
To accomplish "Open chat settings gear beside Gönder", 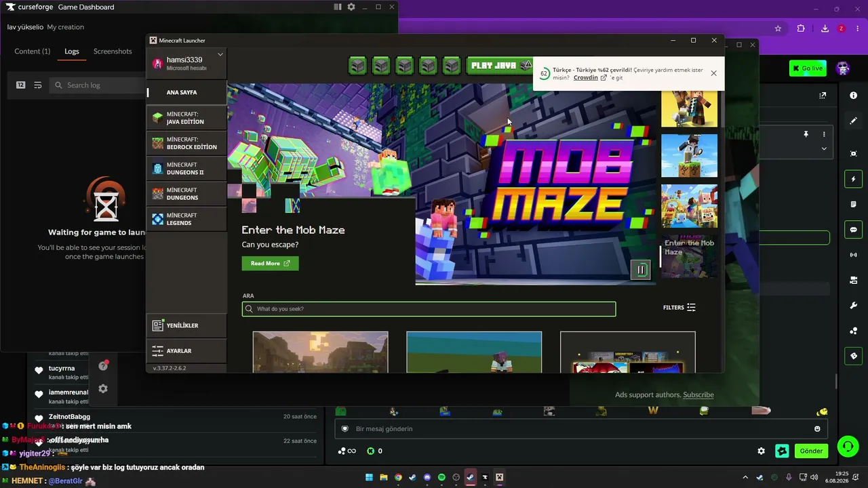I will tap(761, 451).
